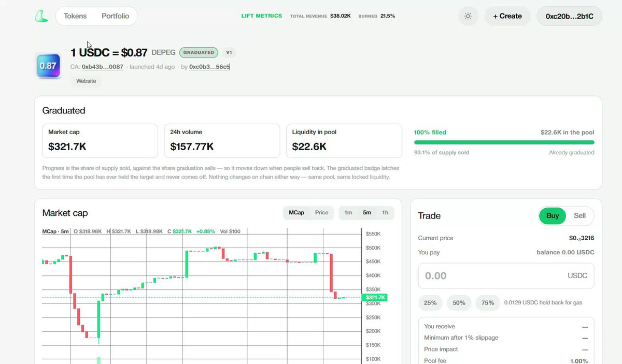
Task: Click the + Create button
Action: point(507,16)
